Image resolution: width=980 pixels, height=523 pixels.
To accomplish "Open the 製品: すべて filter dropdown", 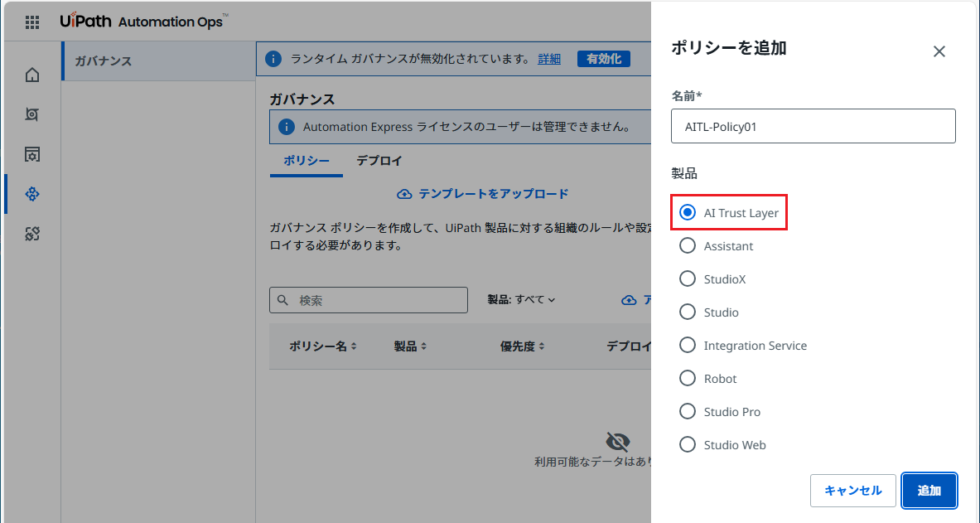I will (x=521, y=300).
